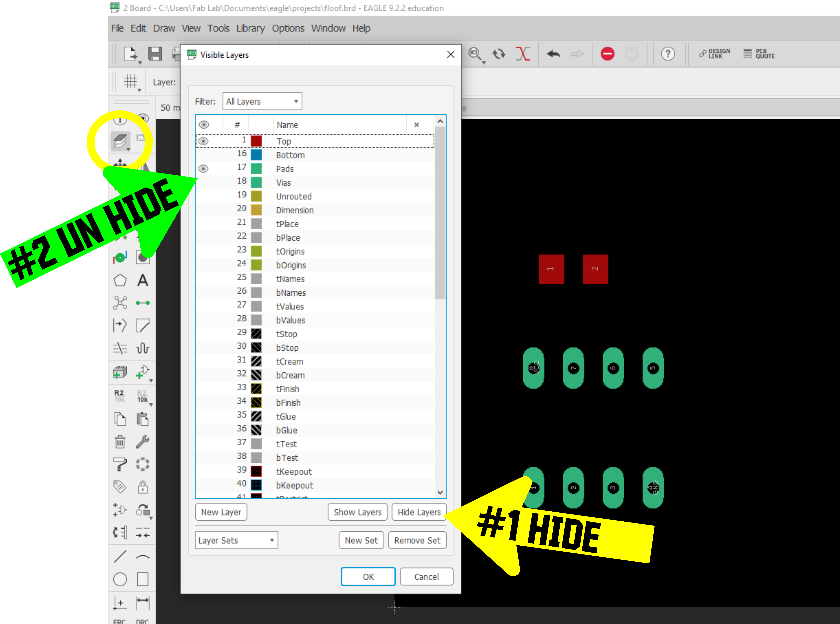This screenshot has width=840, height=624.
Task: Select the Line draw tool
Action: 120,556
